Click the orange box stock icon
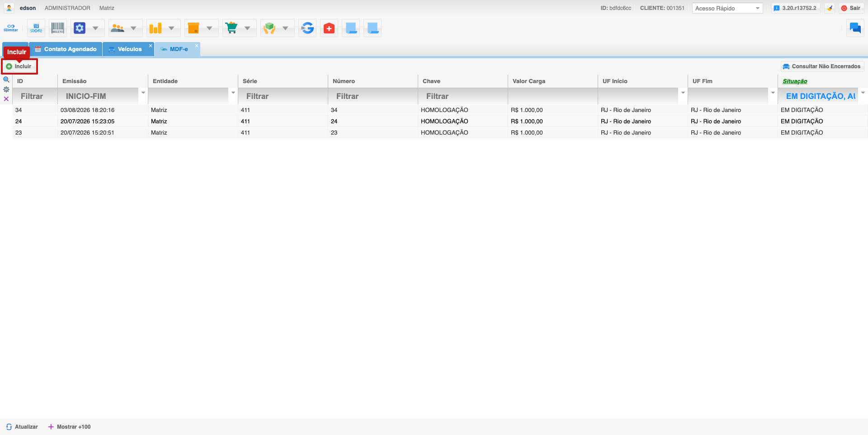 (193, 28)
